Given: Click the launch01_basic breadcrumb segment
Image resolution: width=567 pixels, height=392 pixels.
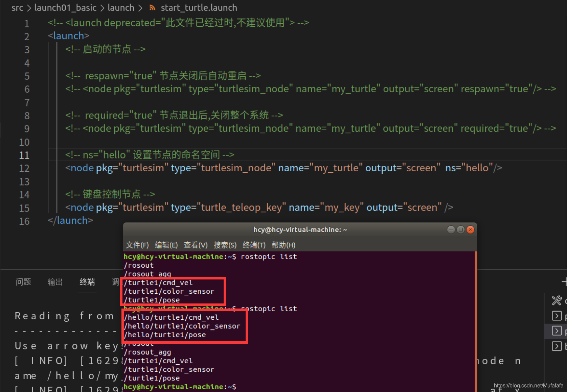Looking at the screenshot, I should pos(65,8).
